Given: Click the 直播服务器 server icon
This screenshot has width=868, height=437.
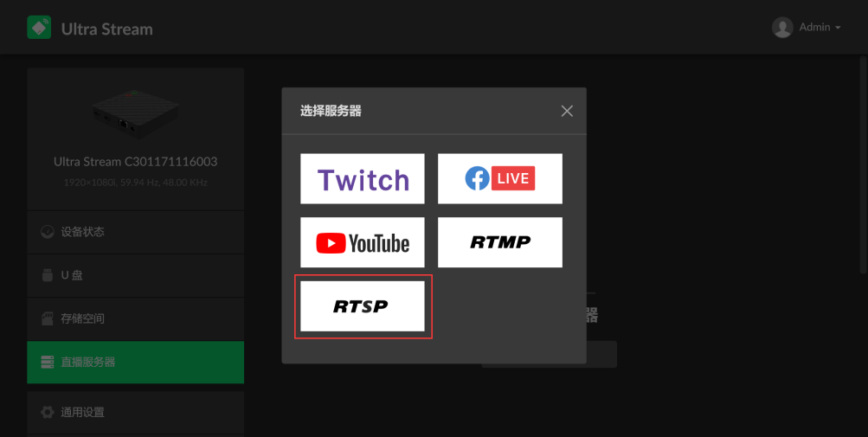Looking at the screenshot, I should (48, 363).
